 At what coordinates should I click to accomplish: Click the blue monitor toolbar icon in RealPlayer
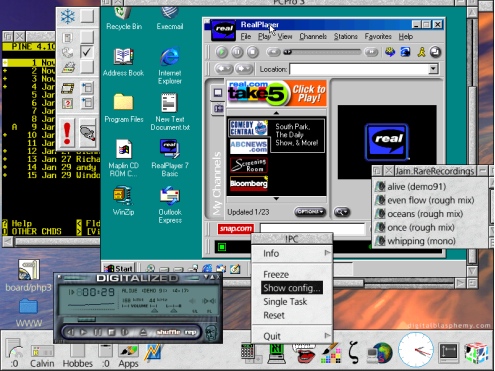click(x=405, y=52)
